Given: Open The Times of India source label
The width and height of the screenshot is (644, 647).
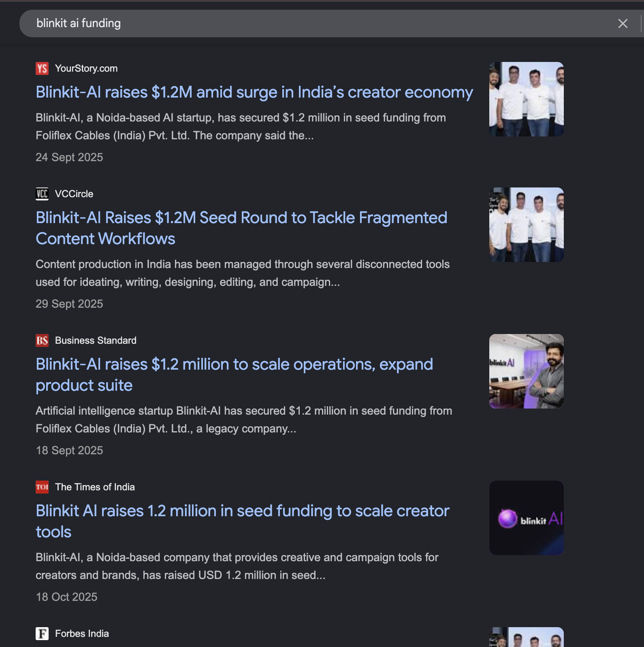Looking at the screenshot, I should 95,487.
